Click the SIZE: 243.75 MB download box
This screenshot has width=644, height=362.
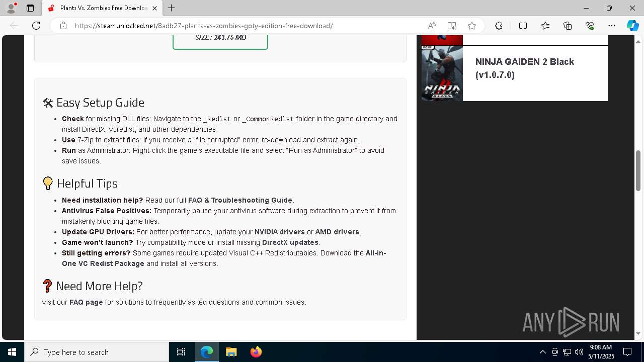coord(220,41)
